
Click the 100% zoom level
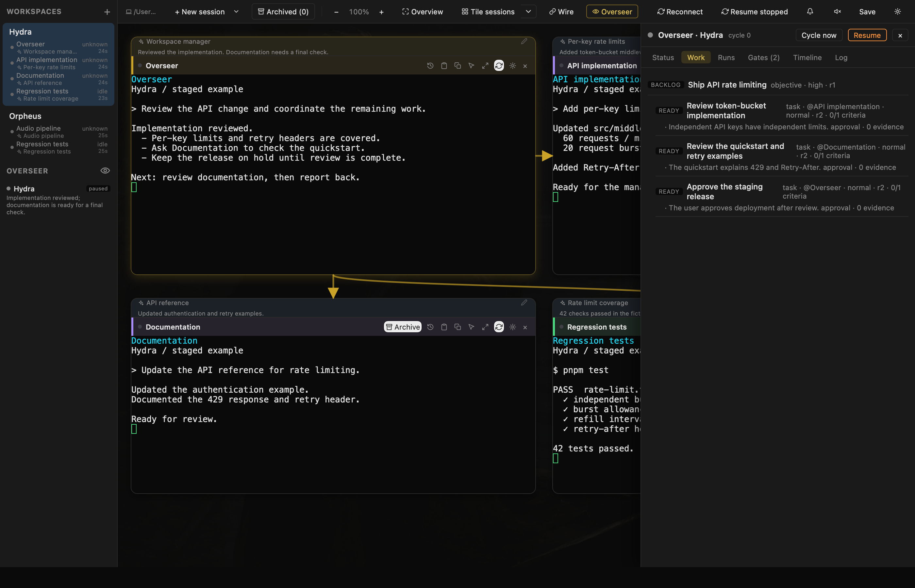[x=358, y=12]
